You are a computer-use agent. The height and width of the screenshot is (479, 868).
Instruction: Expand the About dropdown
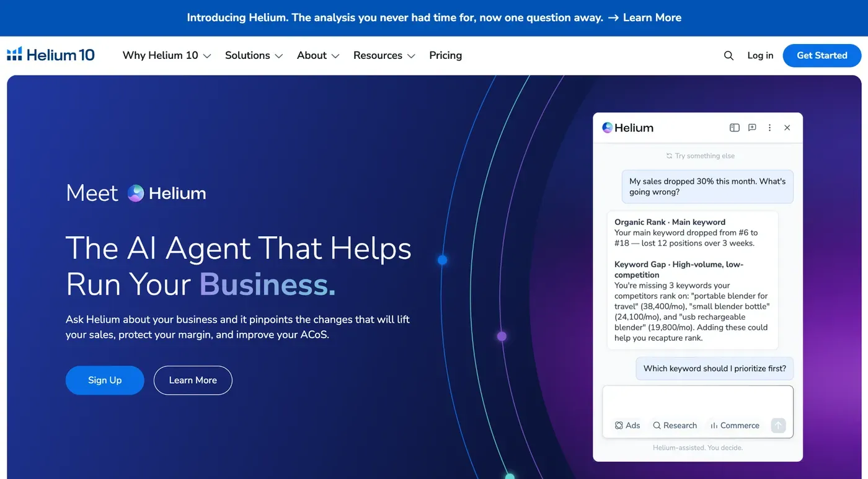coord(318,55)
